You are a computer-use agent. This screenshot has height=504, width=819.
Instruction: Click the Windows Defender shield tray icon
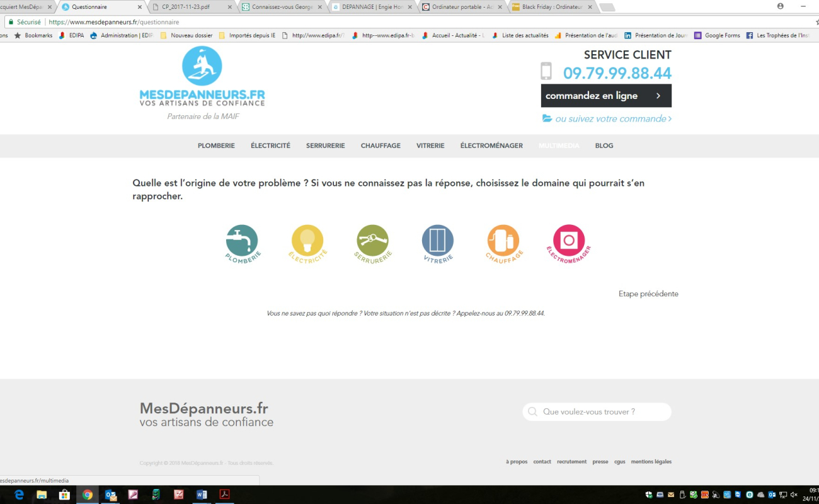[649, 495]
